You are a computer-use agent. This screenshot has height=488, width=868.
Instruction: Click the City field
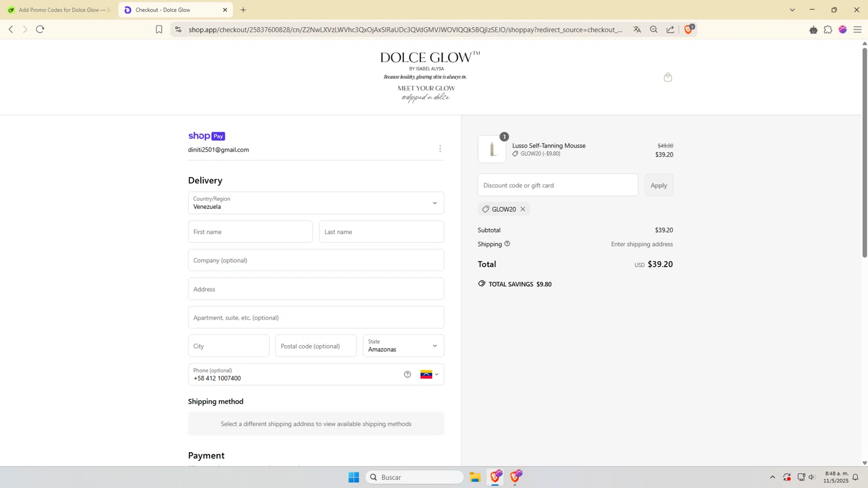[x=229, y=346]
